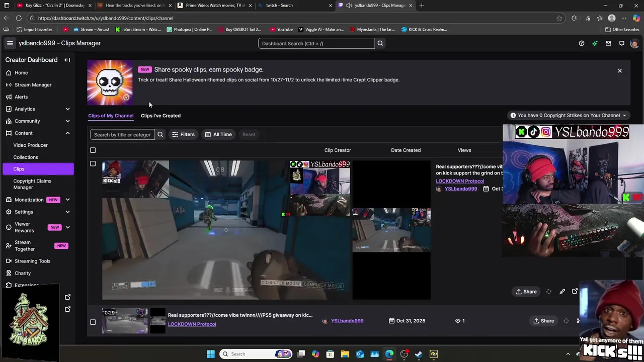Collapse the Content sidebar section
Screen dimensions: 644x362
67,133
